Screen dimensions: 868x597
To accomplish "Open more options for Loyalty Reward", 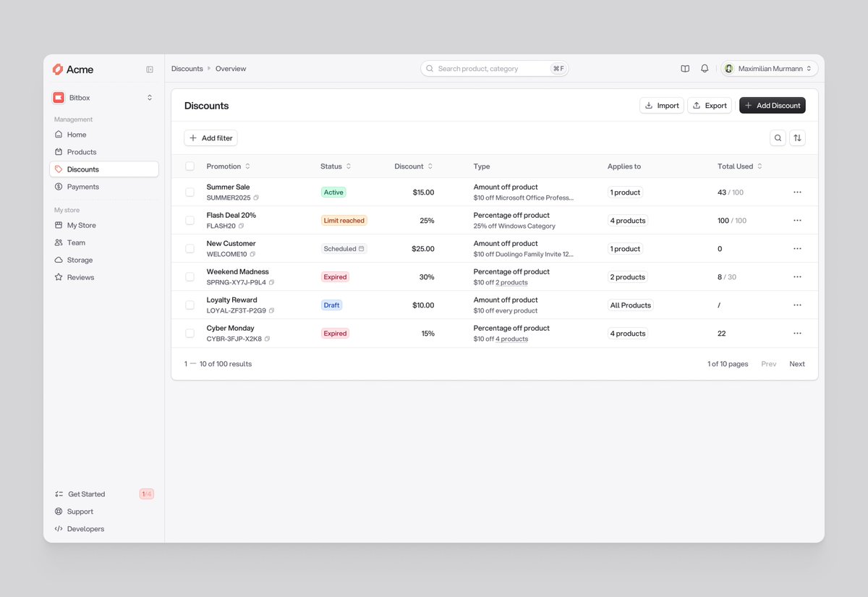I will tap(797, 305).
